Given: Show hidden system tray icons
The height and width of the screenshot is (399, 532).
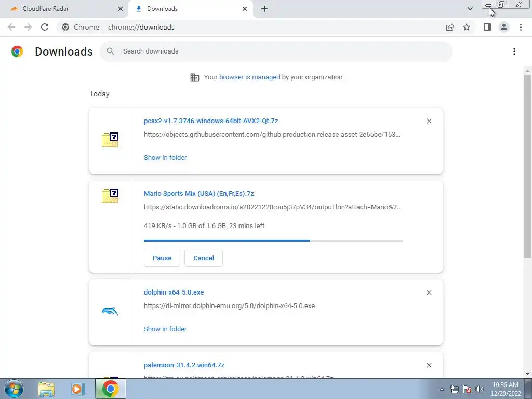Looking at the screenshot, I should point(442,389).
